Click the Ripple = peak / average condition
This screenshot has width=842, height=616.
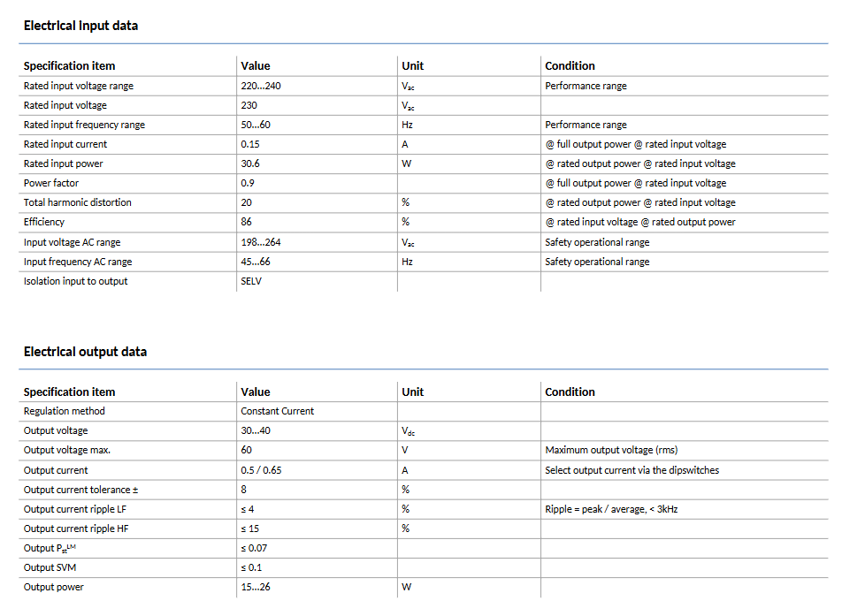point(612,509)
